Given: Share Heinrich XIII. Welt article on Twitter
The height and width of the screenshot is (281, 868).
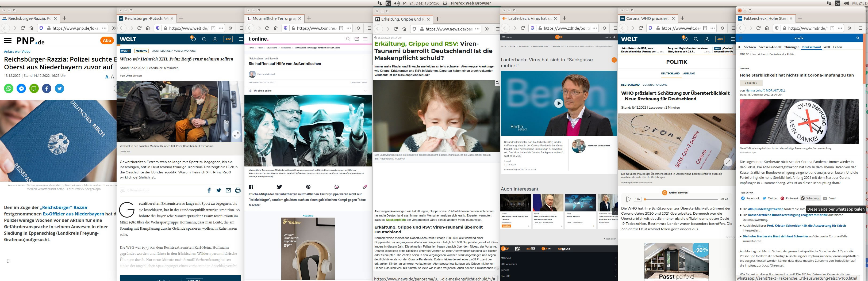Looking at the screenshot, I should tap(219, 190).
